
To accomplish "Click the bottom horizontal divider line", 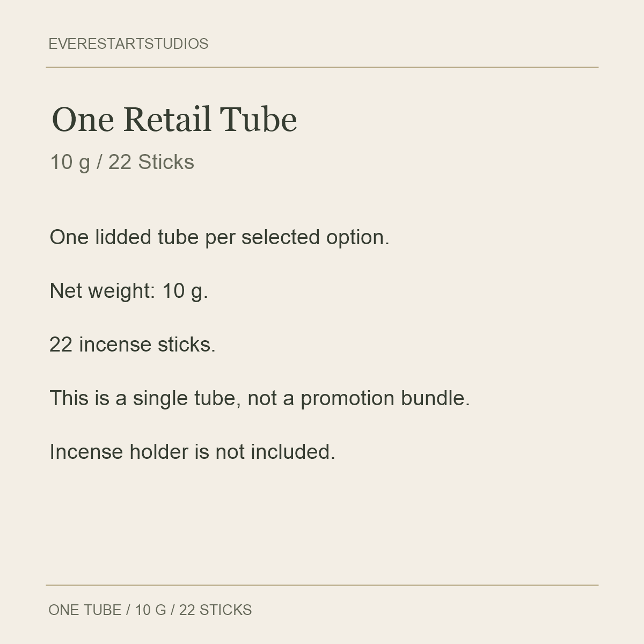I will point(322,586).
